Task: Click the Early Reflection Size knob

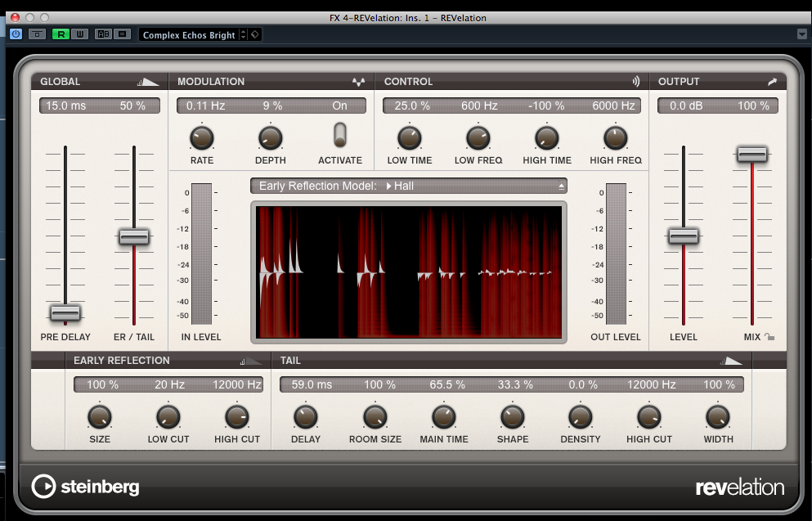Action: pyautogui.click(x=100, y=417)
